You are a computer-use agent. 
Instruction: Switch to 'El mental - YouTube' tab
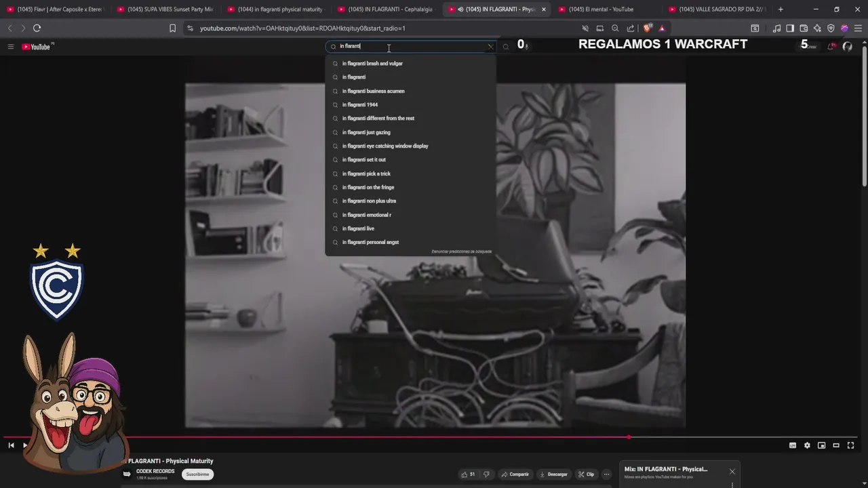pos(607,9)
